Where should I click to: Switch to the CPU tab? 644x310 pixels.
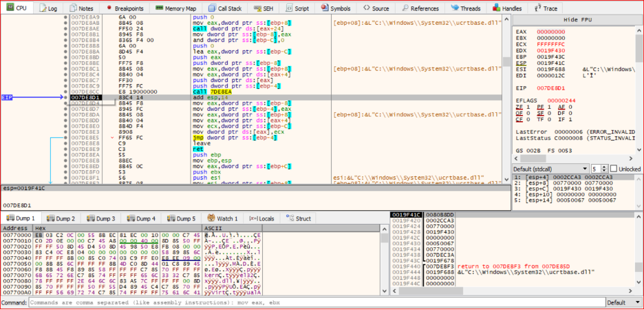pyautogui.click(x=17, y=8)
